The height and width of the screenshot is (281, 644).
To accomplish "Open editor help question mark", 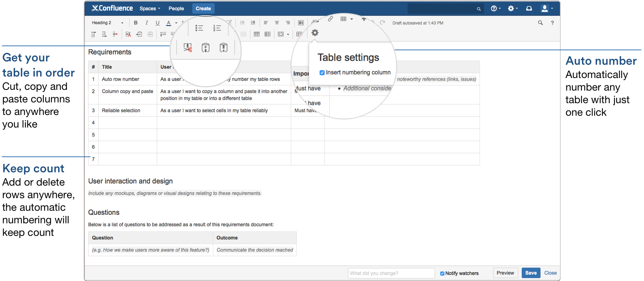I will (x=552, y=23).
